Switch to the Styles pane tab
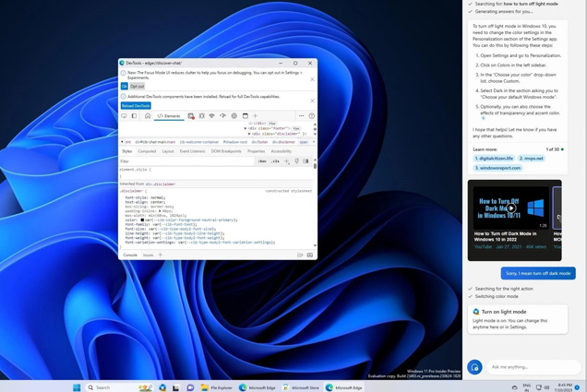The height and width of the screenshot is (392, 587). click(x=127, y=151)
